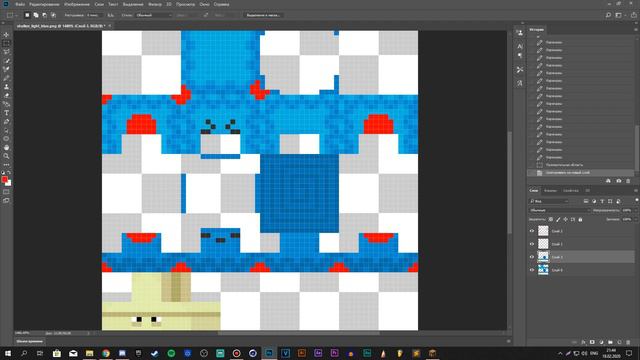This screenshot has height=360, width=640.
Task: Choose Subtract from selection mode
Action: [44, 15]
